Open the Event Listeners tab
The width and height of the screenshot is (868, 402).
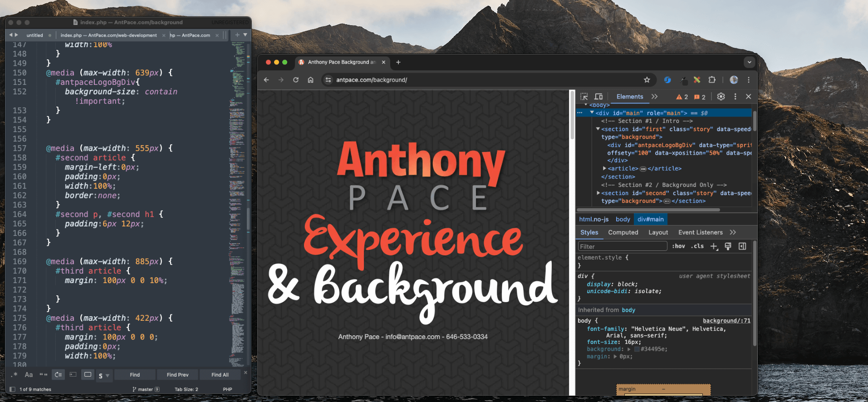[700, 232]
